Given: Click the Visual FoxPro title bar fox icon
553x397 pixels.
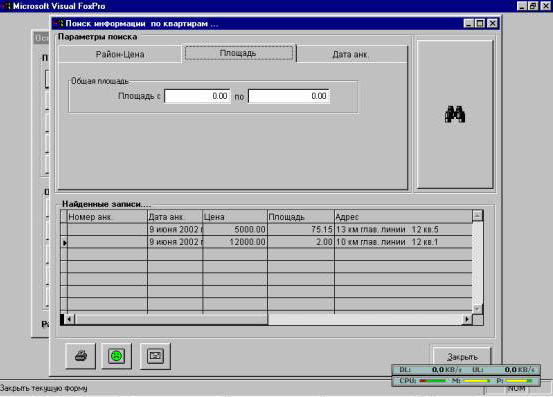Looking at the screenshot, I should 6,6.
